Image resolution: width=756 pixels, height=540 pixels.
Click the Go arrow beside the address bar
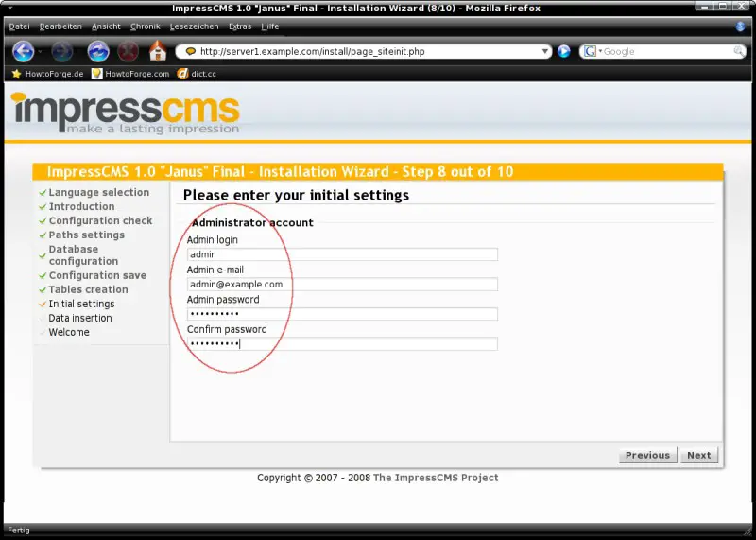[x=563, y=51]
